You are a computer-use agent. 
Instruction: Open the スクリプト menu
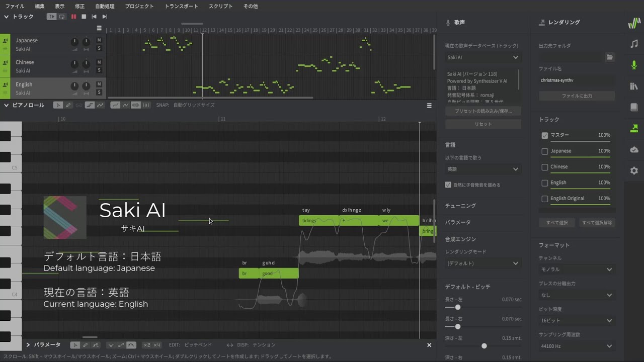point(221,6)
